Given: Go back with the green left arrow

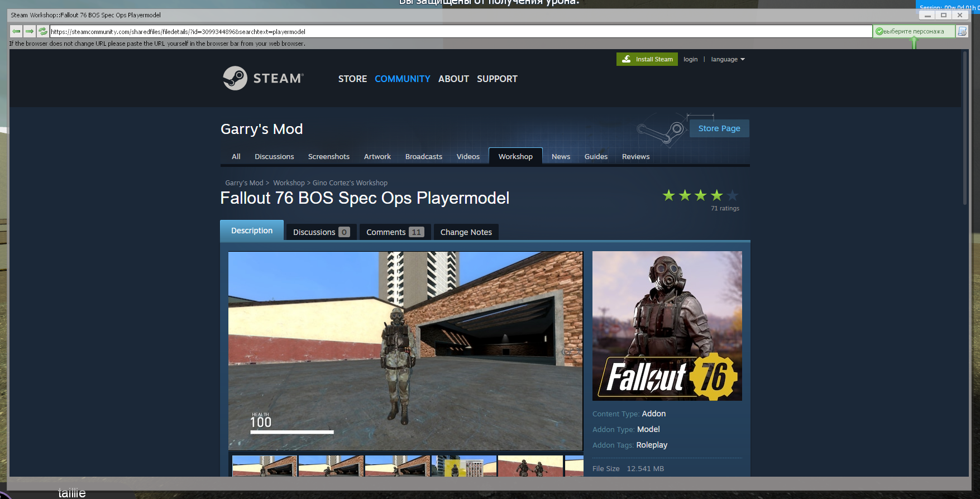Looking at the screenshot, I should pyautogui.click(x=16, y=31).
